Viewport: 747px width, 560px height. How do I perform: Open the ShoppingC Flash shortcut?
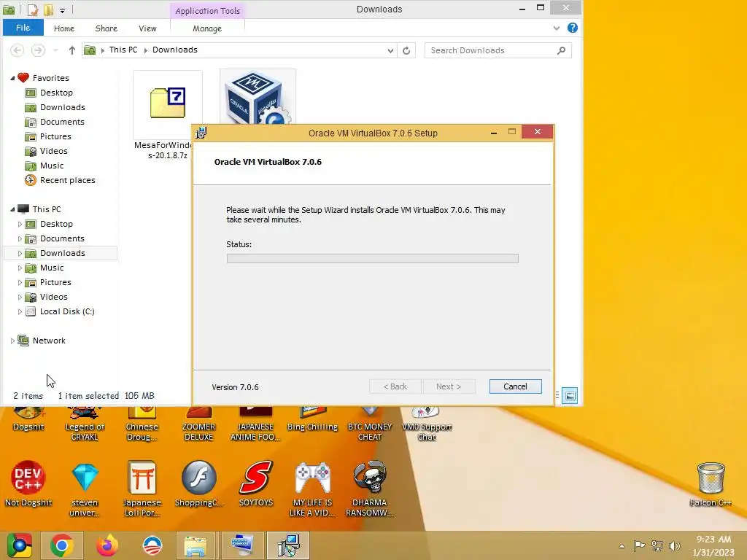tap(198, 484)
